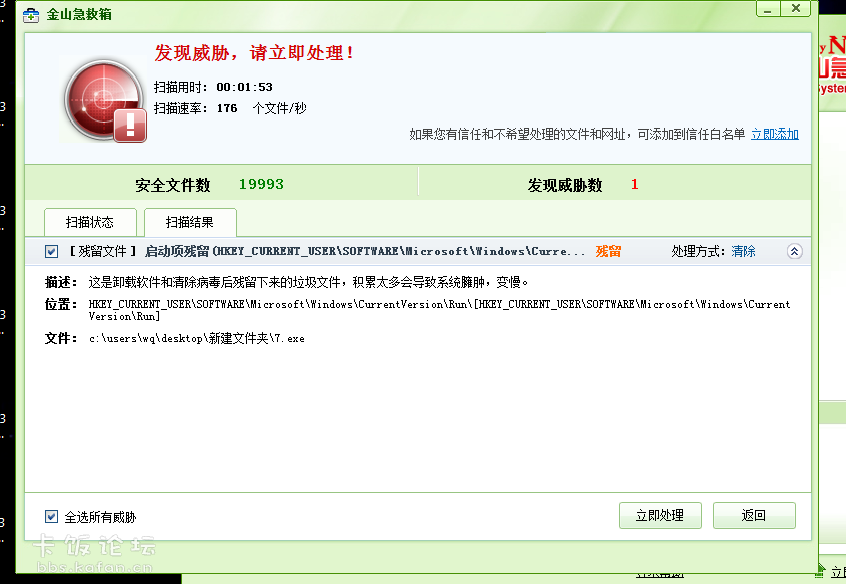The height and width of the screenshot is (584, 846).
Task: Toggle the 全选所有威胁 checkbox
Action: pos(52,517)
